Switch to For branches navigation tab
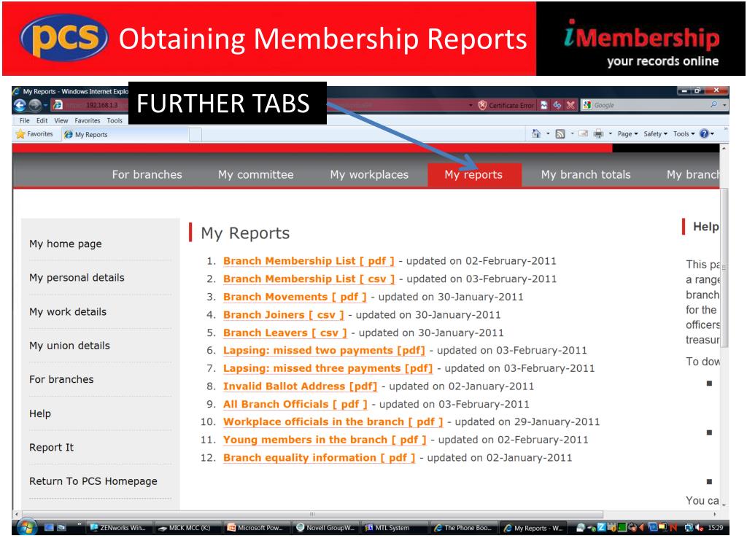 pos(147,175)
